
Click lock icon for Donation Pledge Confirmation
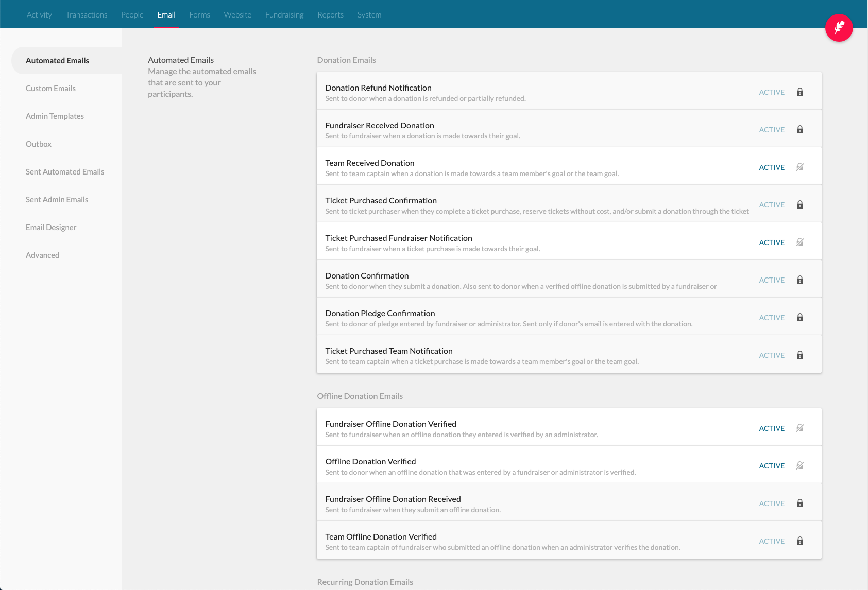pos(800,318)
